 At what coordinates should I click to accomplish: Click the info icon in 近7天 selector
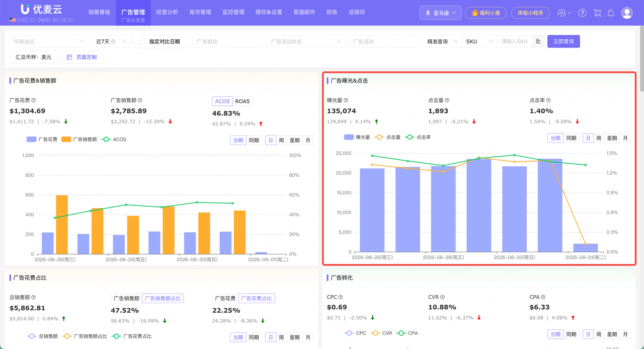pyautogui.click(x=113, y=42)
